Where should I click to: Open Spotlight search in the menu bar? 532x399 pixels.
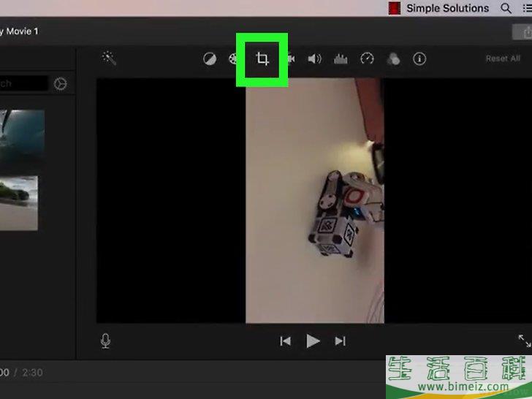click(x=506, y=8)
